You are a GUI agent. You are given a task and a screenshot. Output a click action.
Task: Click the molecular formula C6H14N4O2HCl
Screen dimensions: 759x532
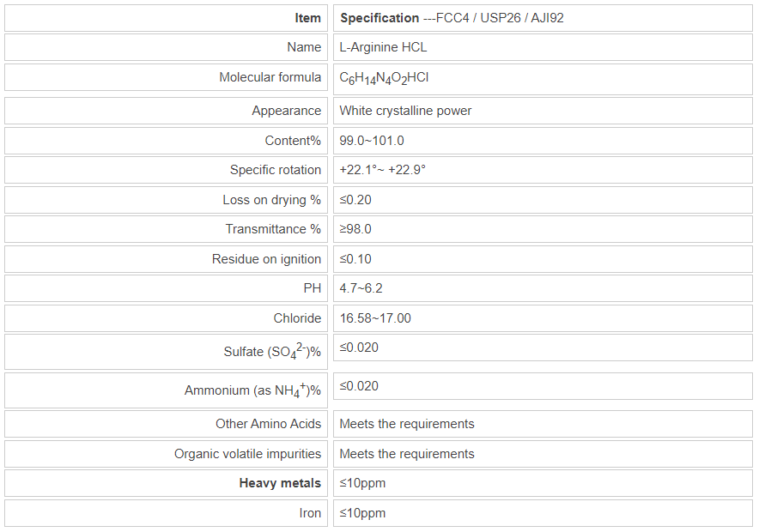384,78
